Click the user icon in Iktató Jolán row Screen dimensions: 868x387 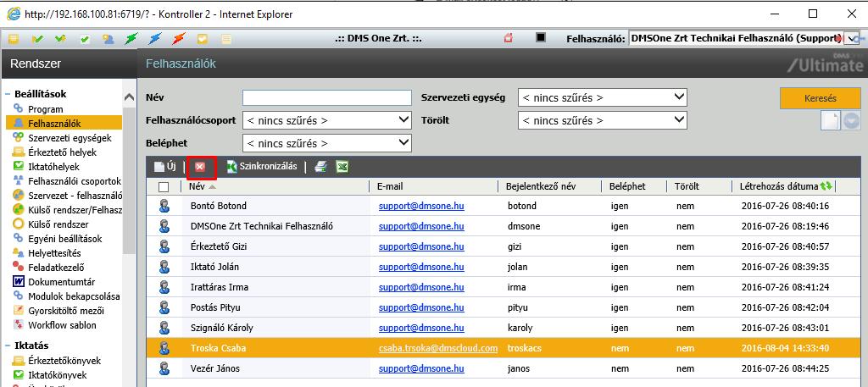[164, 267]
